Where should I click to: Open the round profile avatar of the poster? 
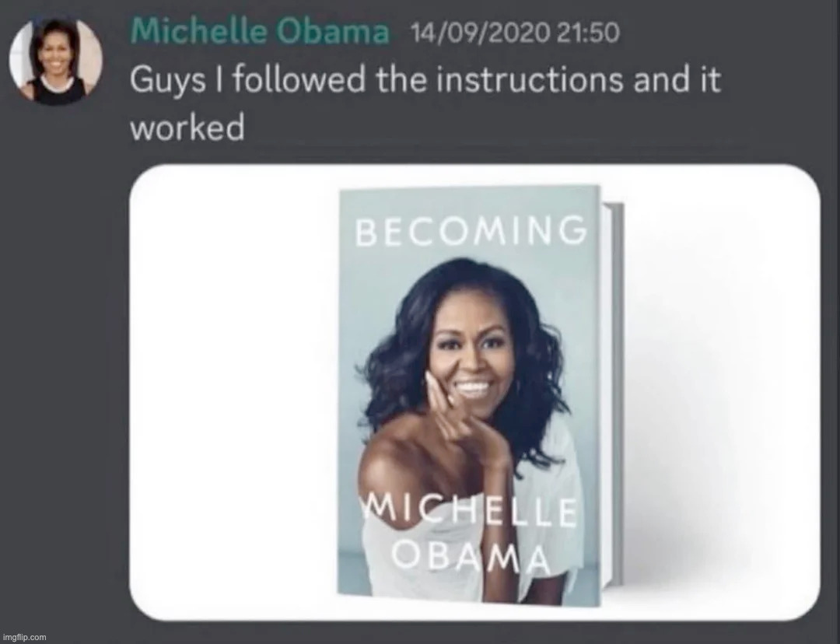pyautogui.click(x=56, y=60)
